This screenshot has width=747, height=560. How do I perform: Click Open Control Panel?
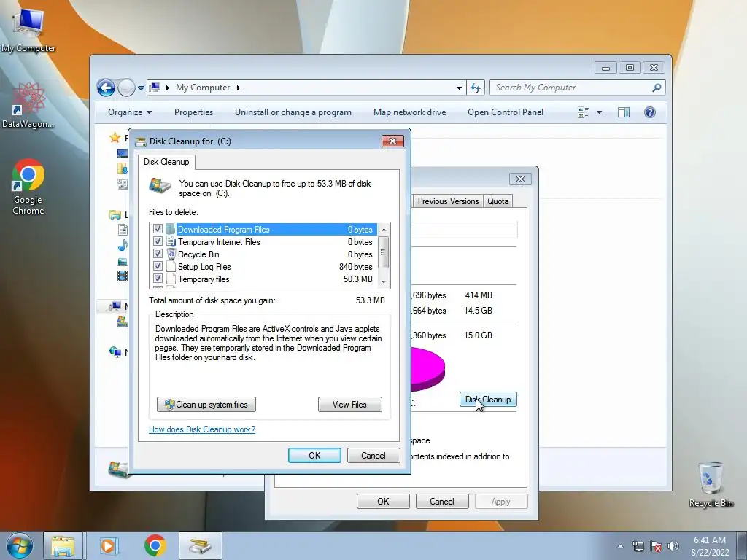coord(506,112)
